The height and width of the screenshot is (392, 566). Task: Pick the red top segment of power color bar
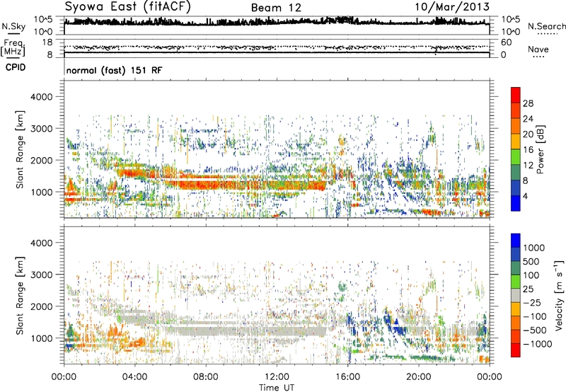point(516,95)
